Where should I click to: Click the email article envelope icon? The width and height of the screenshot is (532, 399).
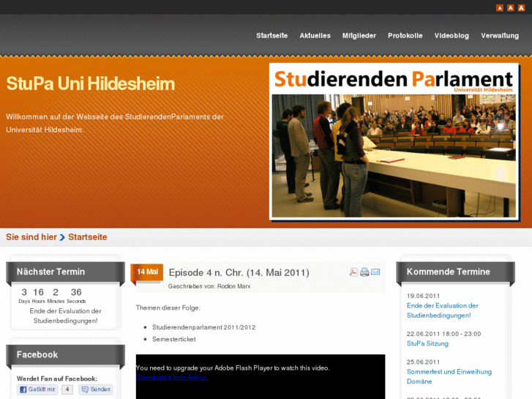point(375,272)
